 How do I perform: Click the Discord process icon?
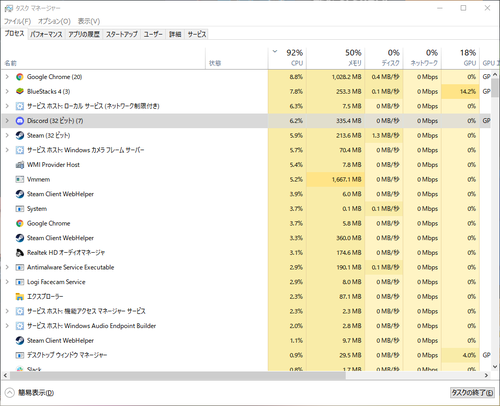tap(20, 121)
